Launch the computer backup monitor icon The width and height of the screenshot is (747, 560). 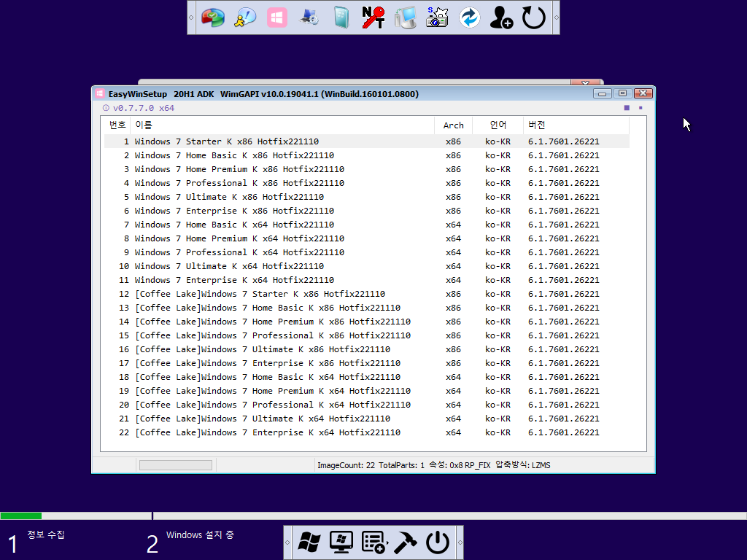pyautogui.click(x=406, y=17)
